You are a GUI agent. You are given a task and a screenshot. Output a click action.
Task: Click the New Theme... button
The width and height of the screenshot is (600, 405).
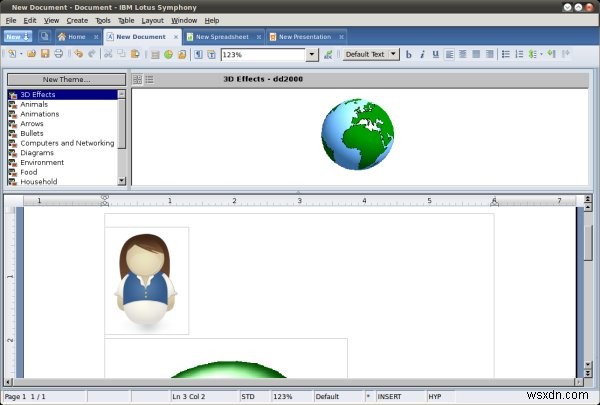point(66,80)
